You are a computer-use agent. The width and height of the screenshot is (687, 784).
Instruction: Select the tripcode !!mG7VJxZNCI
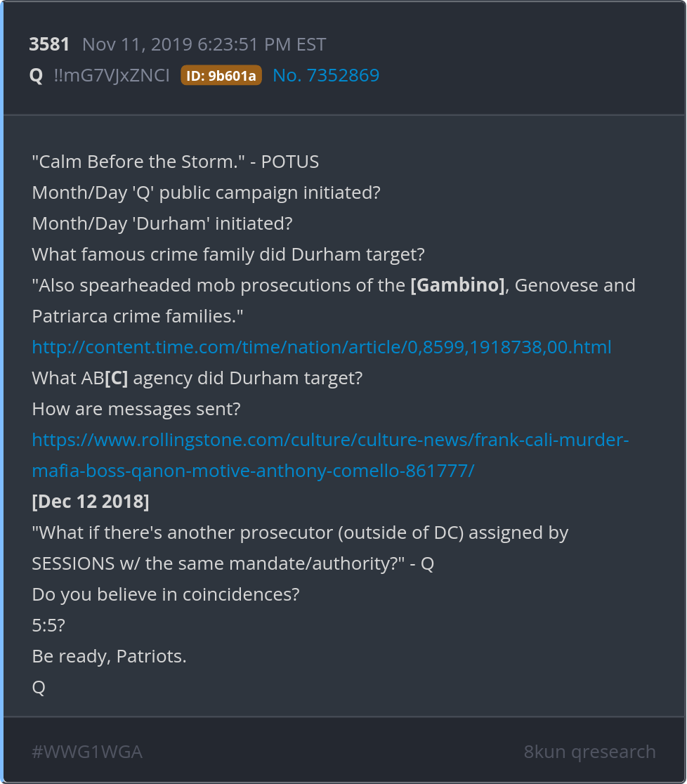click(111, 75)
